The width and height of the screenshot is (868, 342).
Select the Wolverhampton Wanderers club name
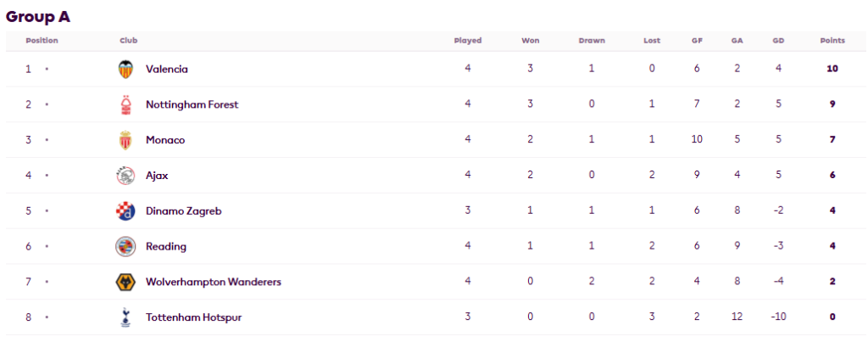click(213, 282)
